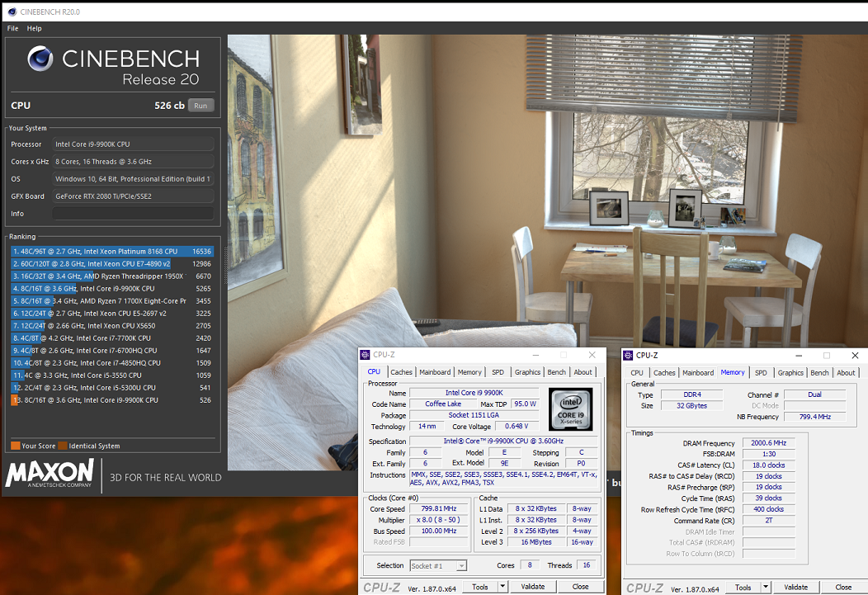Select ranking row Core i7-4850HQ
868x595 pixels.
112,363
